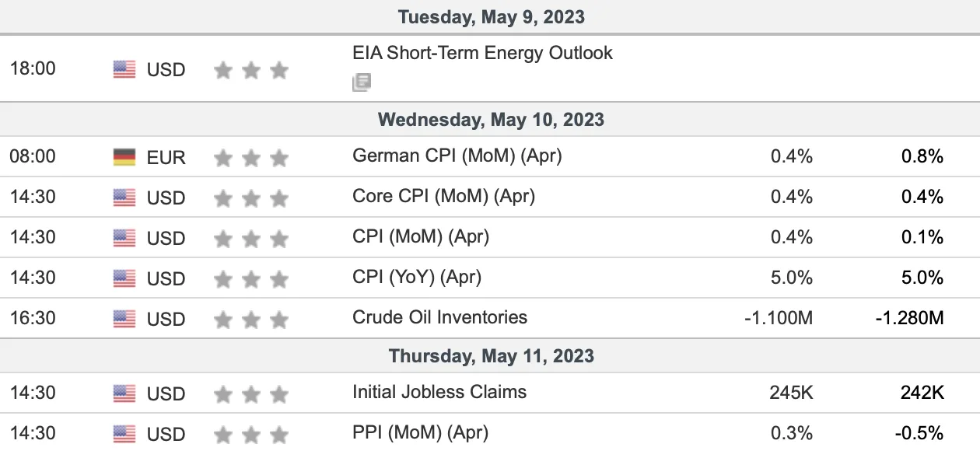The width and height of the screenshot is (980, 451).
Task: Click the US flag in PPI (MoM) row
Action: point(124,434)
